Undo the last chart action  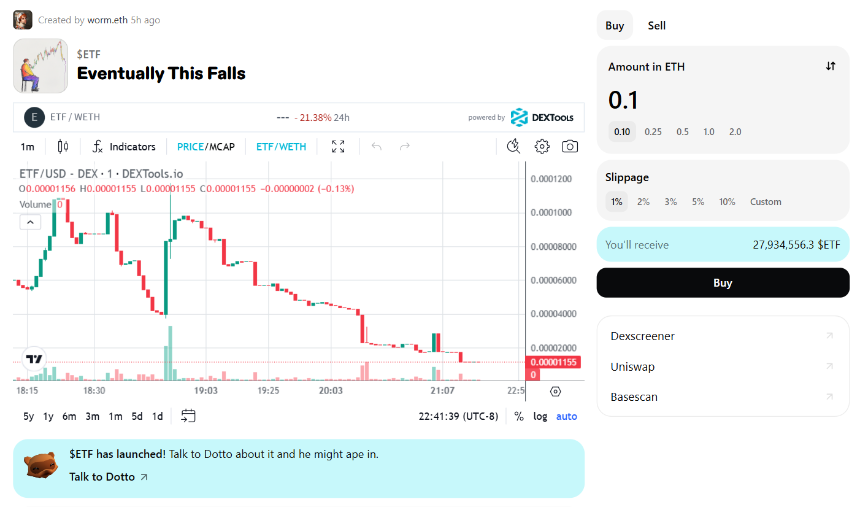pyautogui.click(x=376, y=147)
